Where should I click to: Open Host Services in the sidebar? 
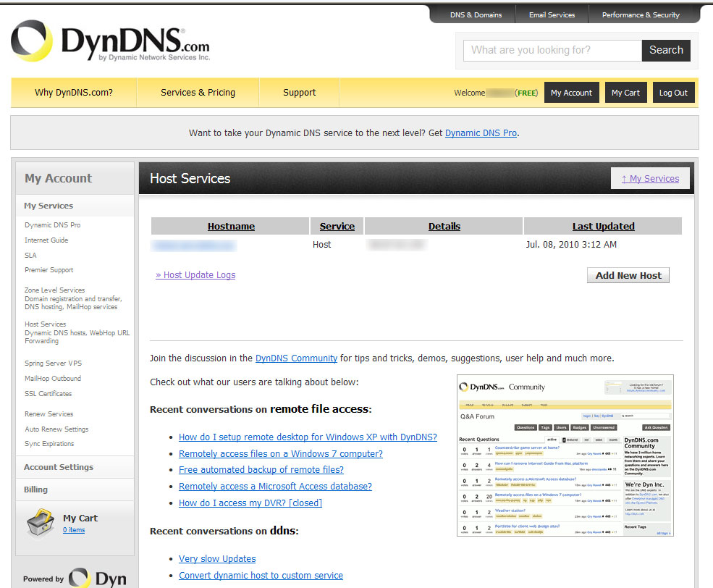pos(45,324)
